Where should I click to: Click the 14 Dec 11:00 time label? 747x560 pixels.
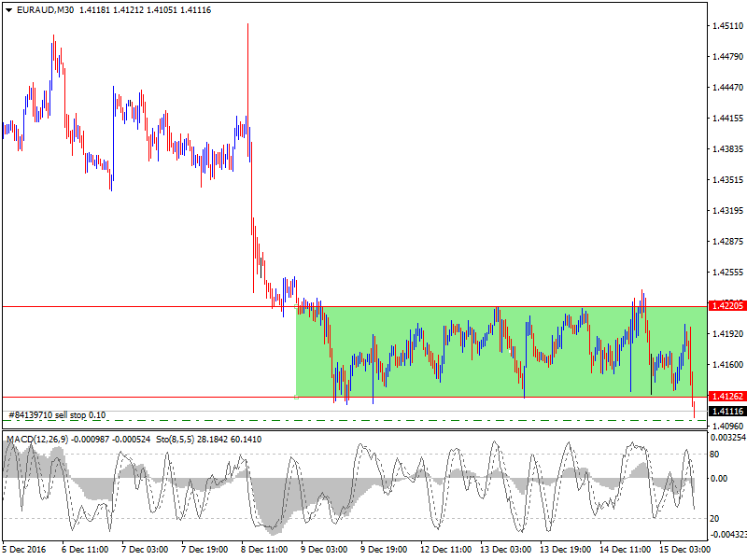[x=625, y=549]
